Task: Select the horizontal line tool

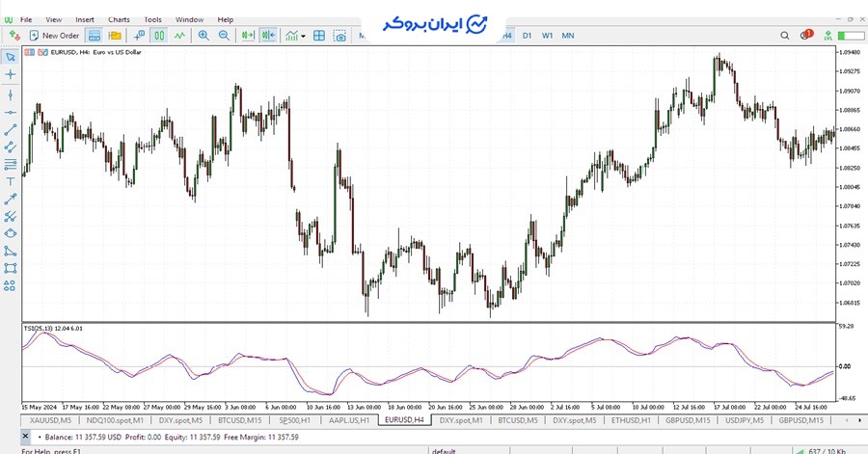Action: 10,112
